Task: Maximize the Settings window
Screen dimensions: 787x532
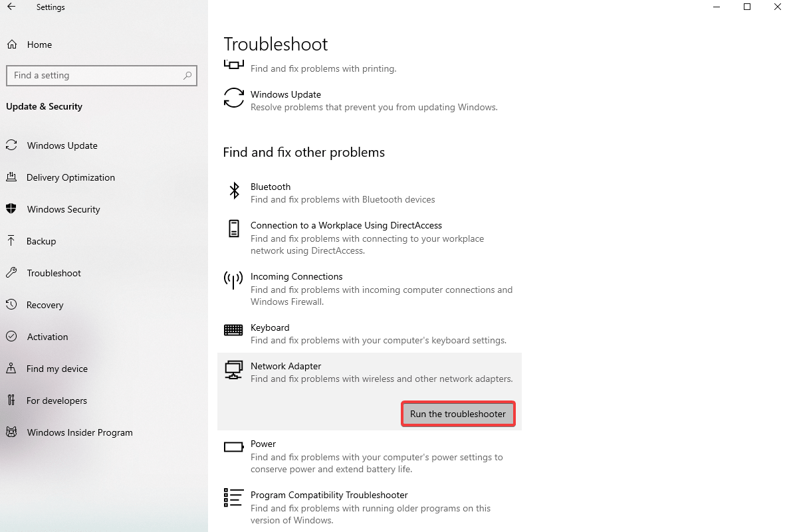Action: (x=747, y=7)
